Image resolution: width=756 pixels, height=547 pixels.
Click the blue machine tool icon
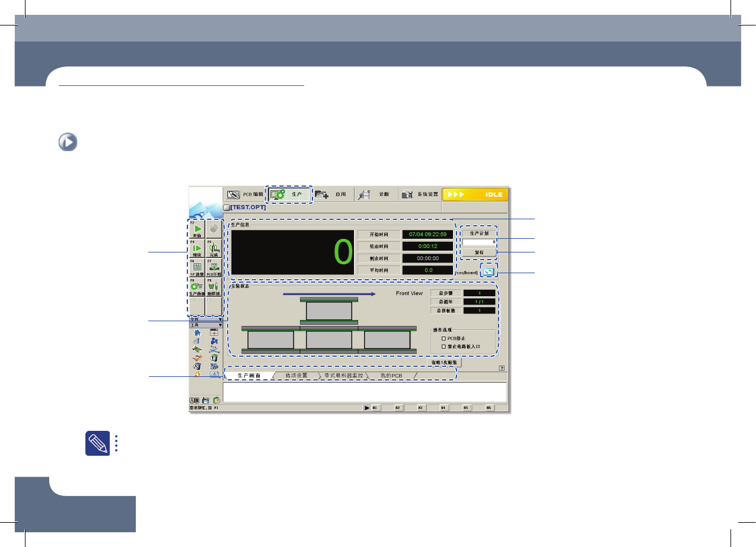pos(213,366)
